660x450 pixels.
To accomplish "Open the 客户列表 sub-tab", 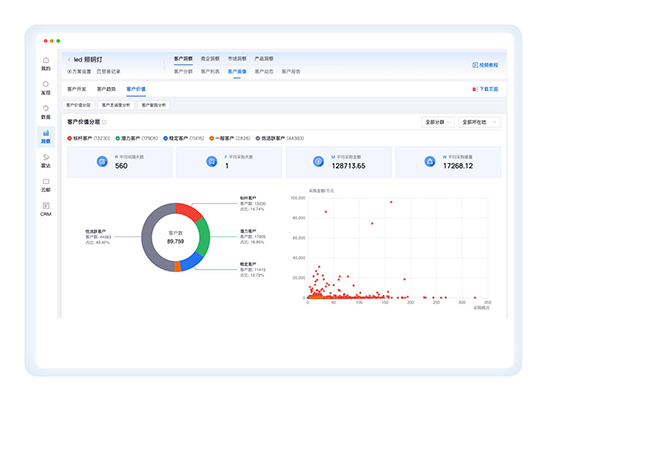I will tap(210, 72).
